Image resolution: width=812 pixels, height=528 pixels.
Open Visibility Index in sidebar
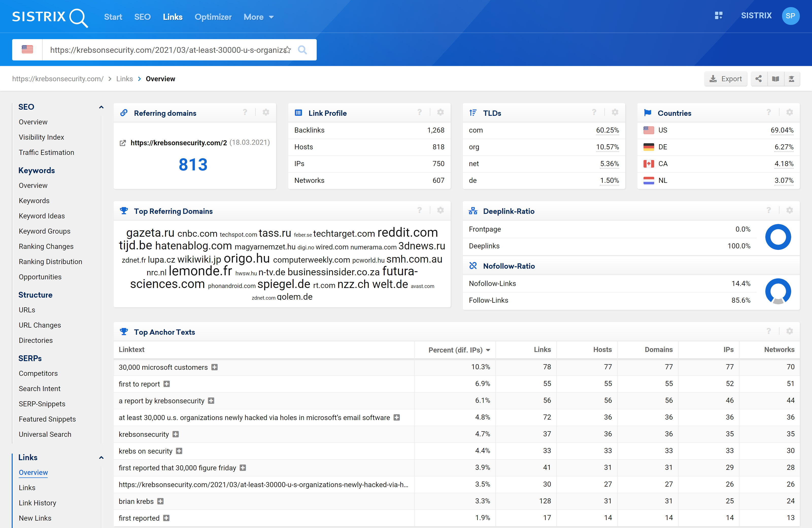[x=41, y=137]
